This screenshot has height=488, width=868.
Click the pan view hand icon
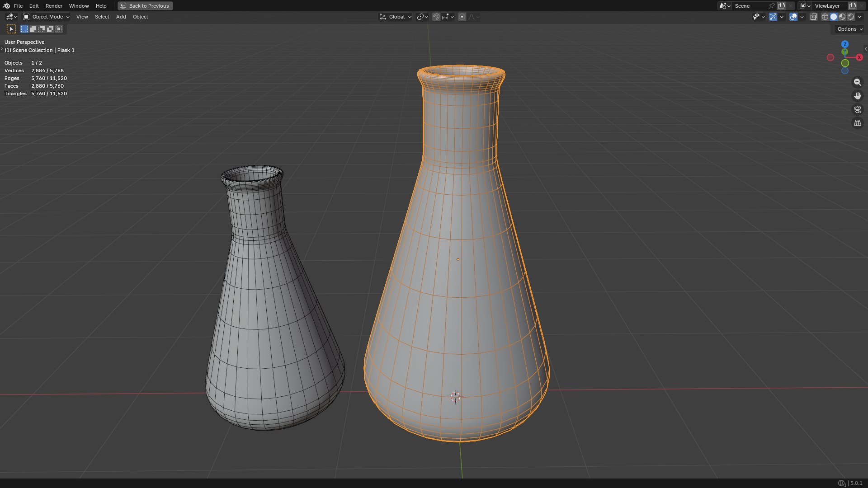tap(857, 96)
